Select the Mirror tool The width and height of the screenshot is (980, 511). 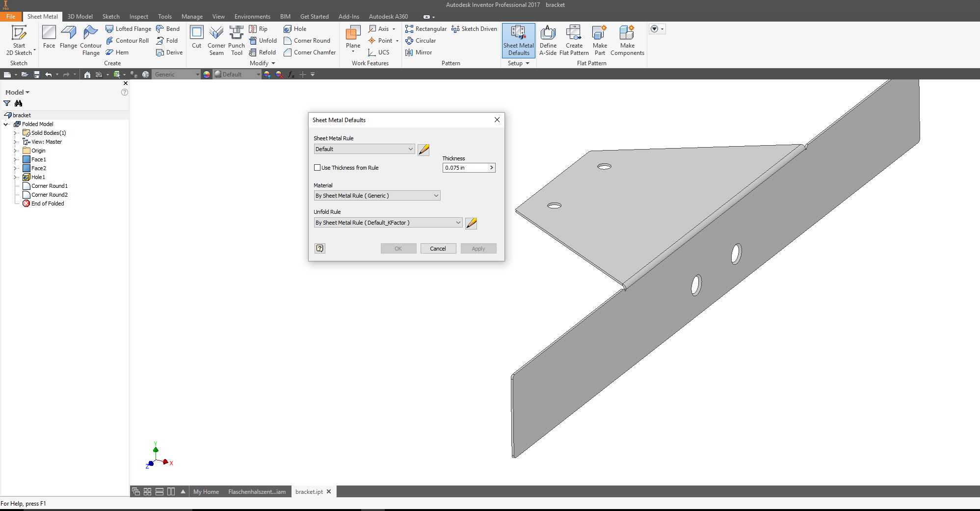coord(419,52)
